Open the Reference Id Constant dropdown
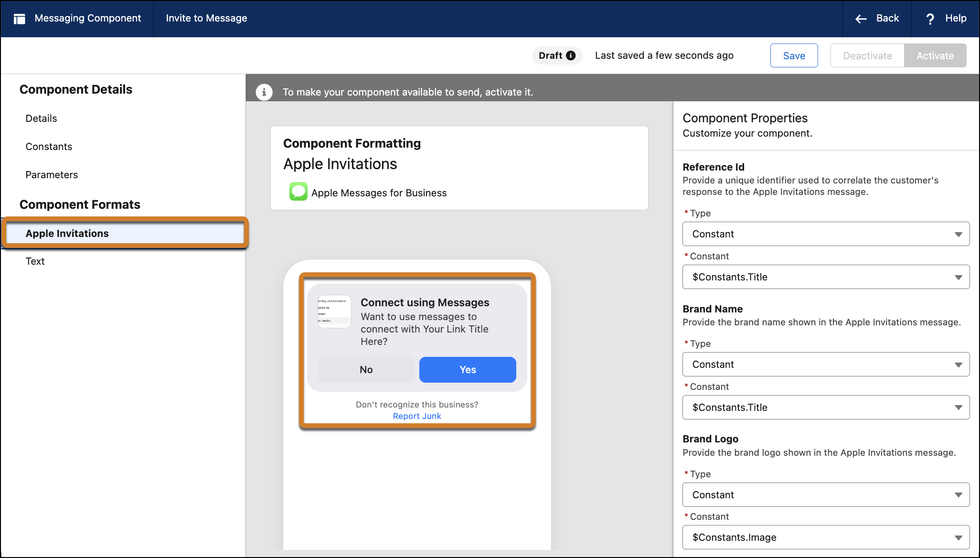Screen dimensions: 980x558 [826, 277]
